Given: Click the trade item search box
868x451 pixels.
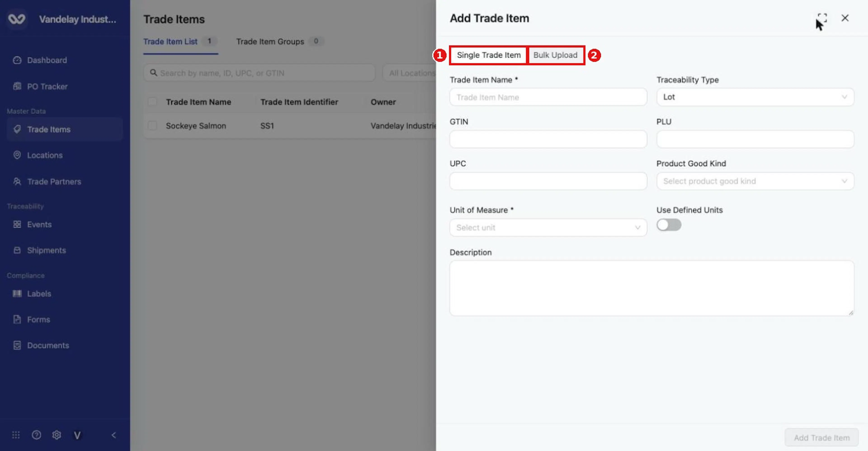Looking at the screenshot, I should pos(259,73).
